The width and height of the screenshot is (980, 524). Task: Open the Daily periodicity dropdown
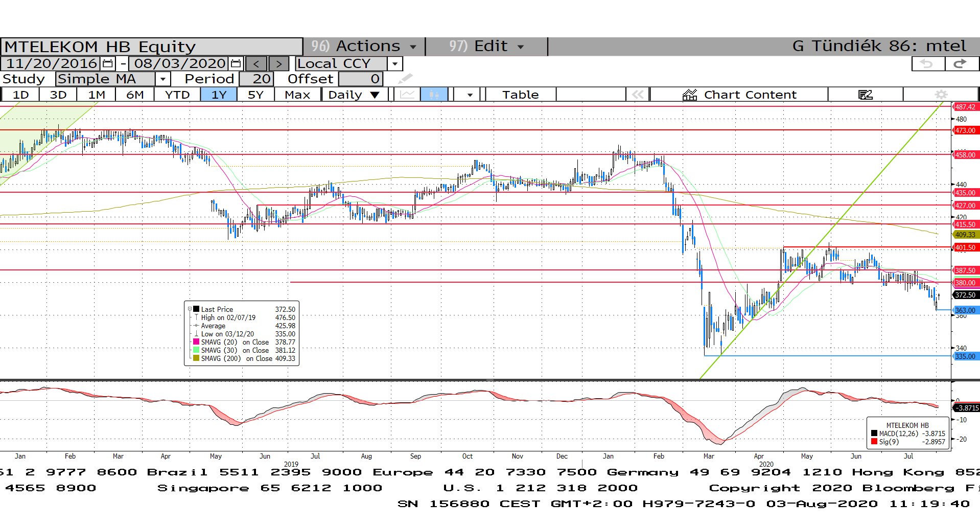tap(355, 95)
